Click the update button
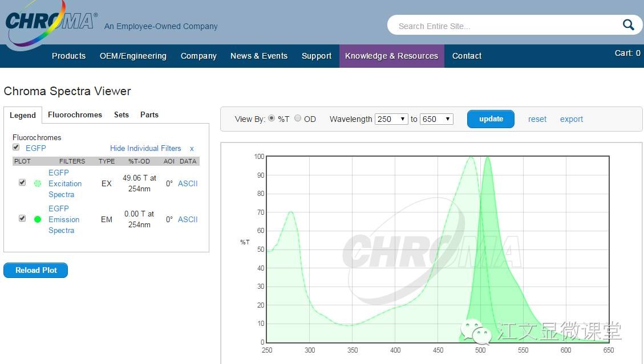Screen dimensions: 644x364 491,119
